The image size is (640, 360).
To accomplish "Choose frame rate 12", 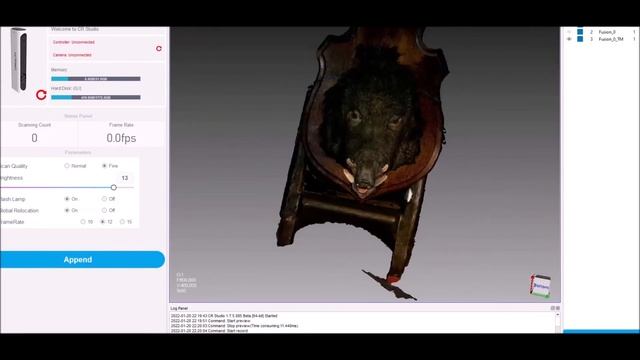I will [x=102, y=222].
